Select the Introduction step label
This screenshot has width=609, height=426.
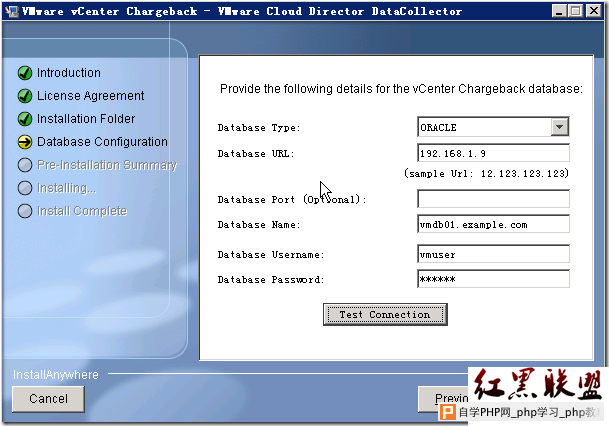(x=69, y=73)
